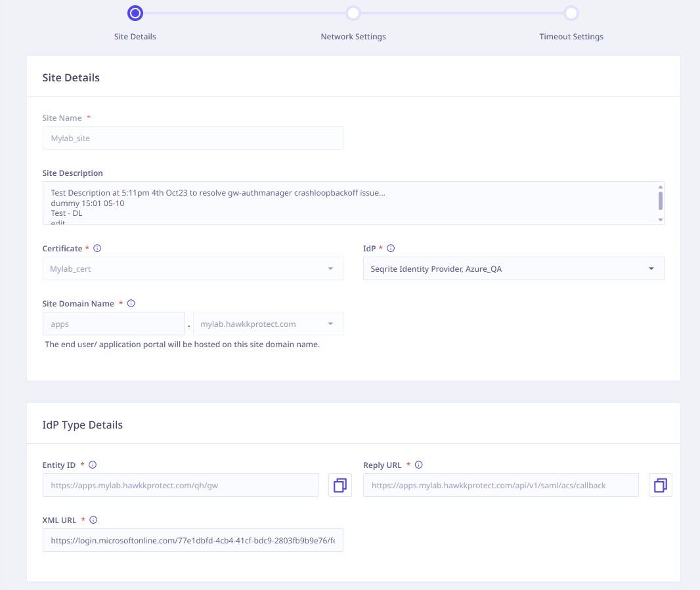The width and height of the screenshot is (700, 590).
Task: Click the Reply URL info icon
Action: 419,465
